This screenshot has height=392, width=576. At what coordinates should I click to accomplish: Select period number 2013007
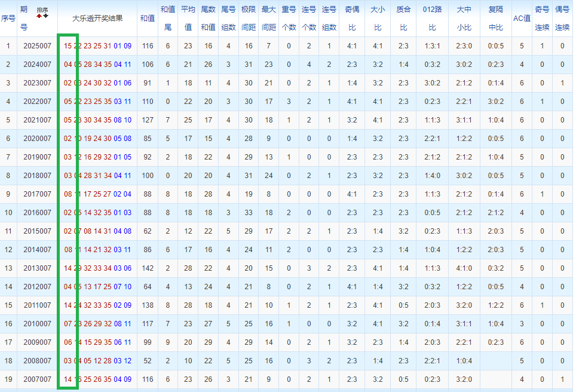tap(37, 268)
